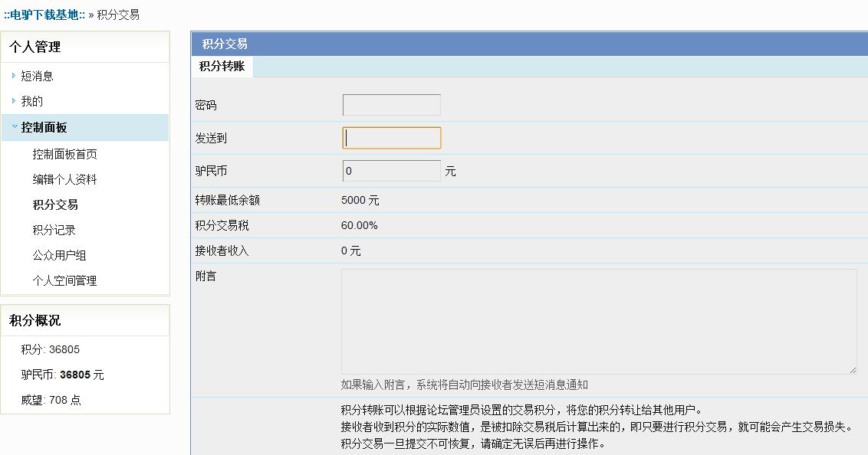Screen dimensions: 868x455
Task: Click the 密码 password field
Action: pyautogui.click(x=391, y=105)
